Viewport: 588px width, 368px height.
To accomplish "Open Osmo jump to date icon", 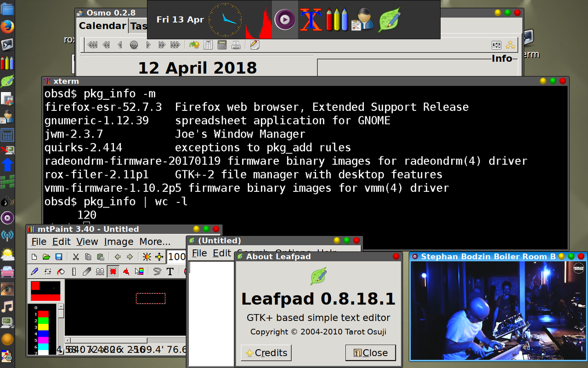I will pos(194,45).
